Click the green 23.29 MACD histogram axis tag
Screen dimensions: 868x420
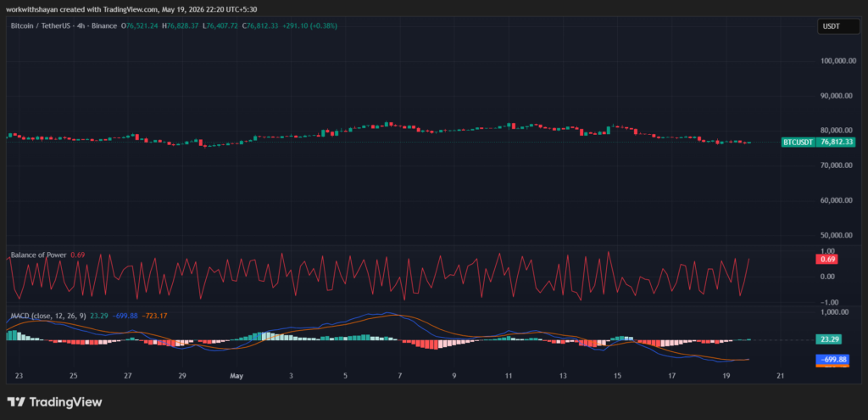(828, 339)
